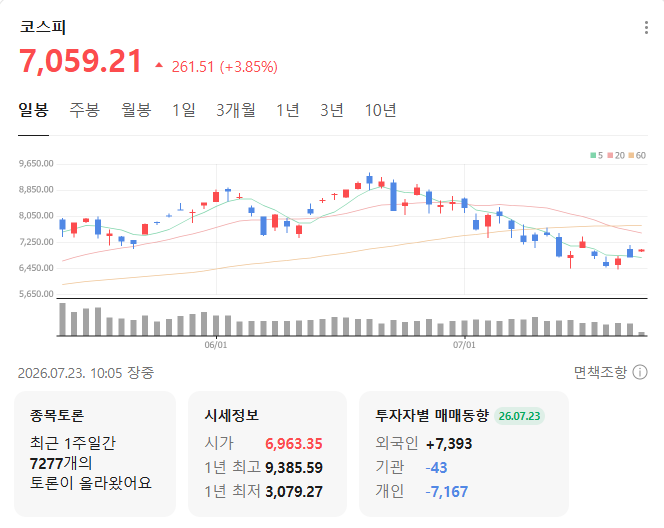The height and width of the screenshot is (528, 664).
Task: Click the 시가 label
Action: pyautogui.click(x=219, y=443)
